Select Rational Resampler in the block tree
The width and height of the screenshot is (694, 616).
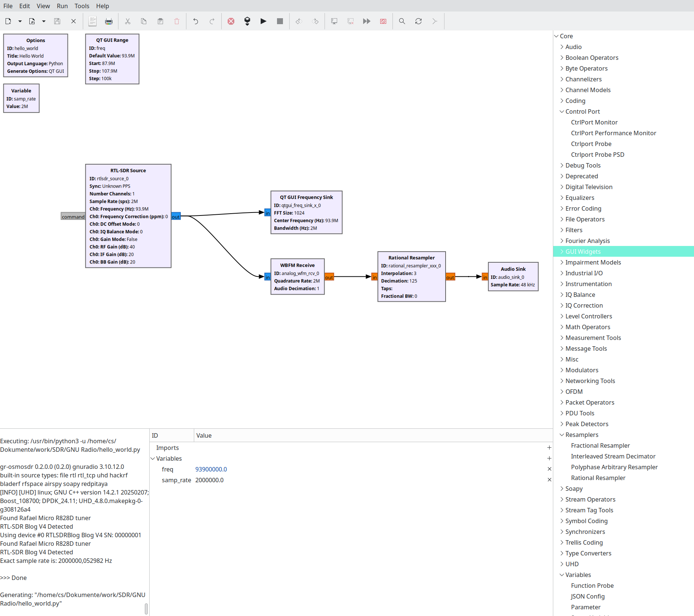(x=598, y=478)
